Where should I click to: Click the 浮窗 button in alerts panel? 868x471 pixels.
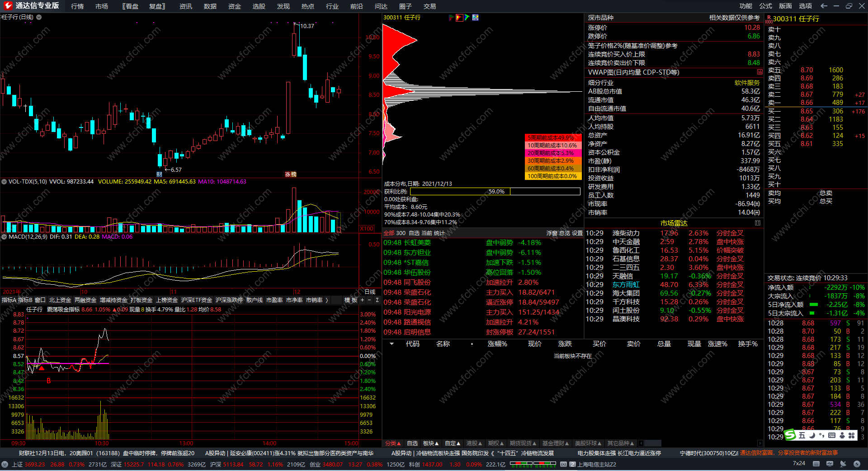click(x=552, y=233)
